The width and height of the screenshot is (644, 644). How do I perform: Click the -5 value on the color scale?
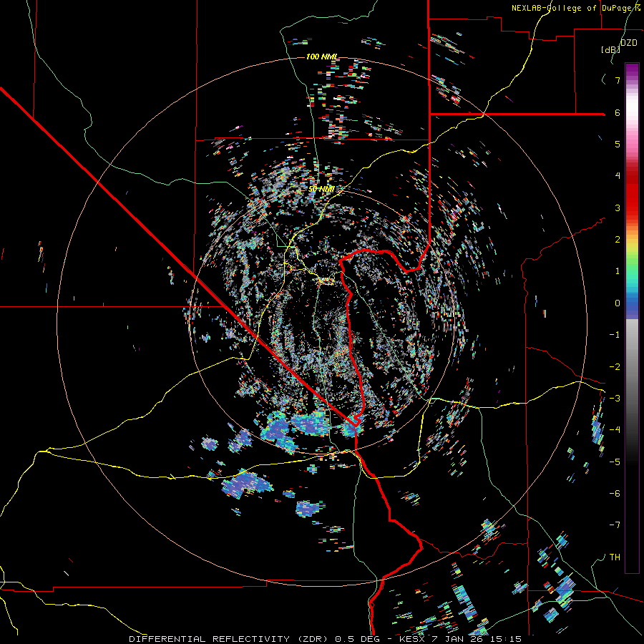pyautogui.click(x=615, y=462)
